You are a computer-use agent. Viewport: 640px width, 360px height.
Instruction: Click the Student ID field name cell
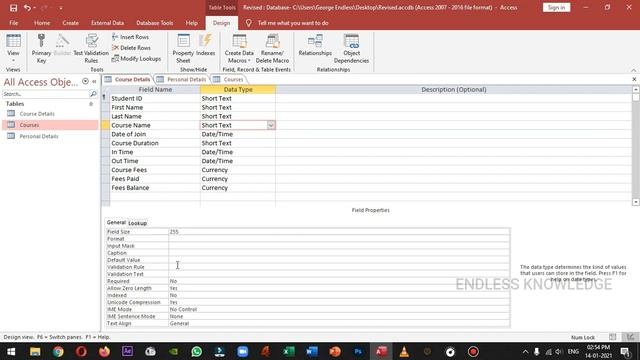(x=155, y=98)
